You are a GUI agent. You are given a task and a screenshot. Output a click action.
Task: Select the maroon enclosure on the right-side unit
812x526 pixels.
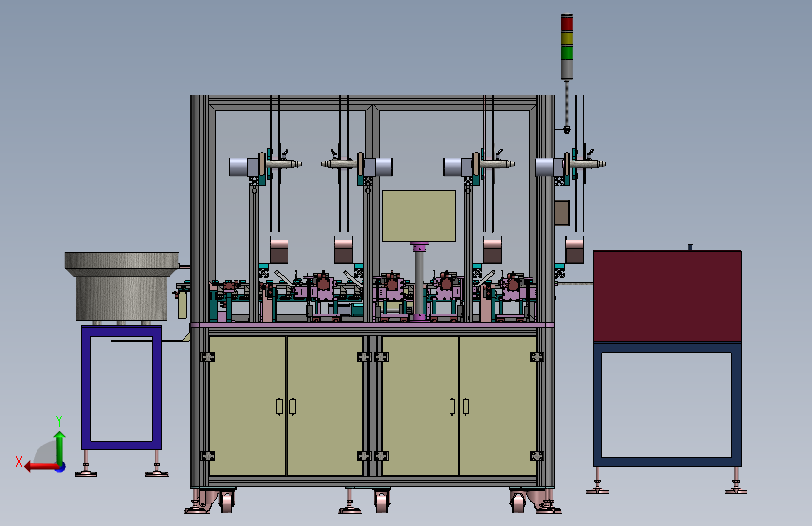(667, 296)
